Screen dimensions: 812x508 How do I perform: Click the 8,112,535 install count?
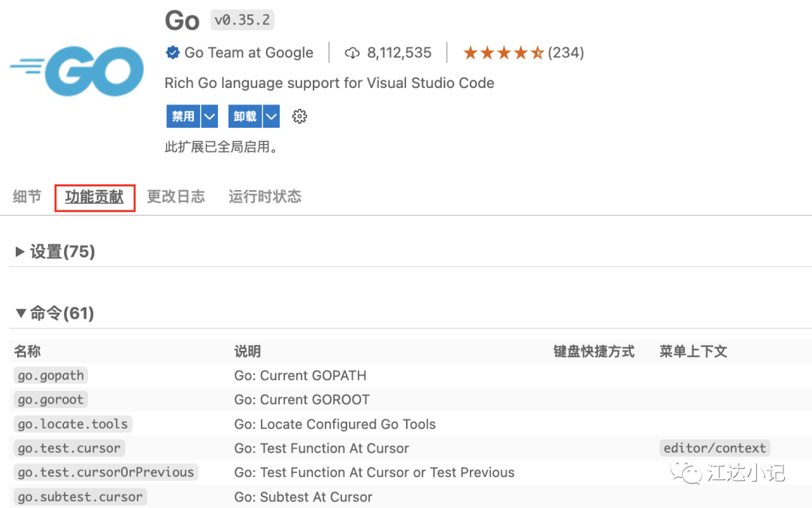(399, 53)
